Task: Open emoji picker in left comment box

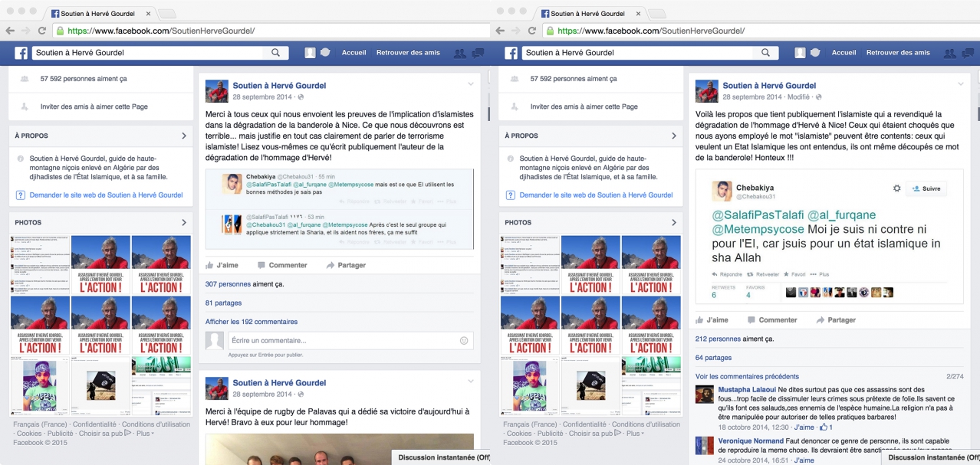Action: coord(464,340)
